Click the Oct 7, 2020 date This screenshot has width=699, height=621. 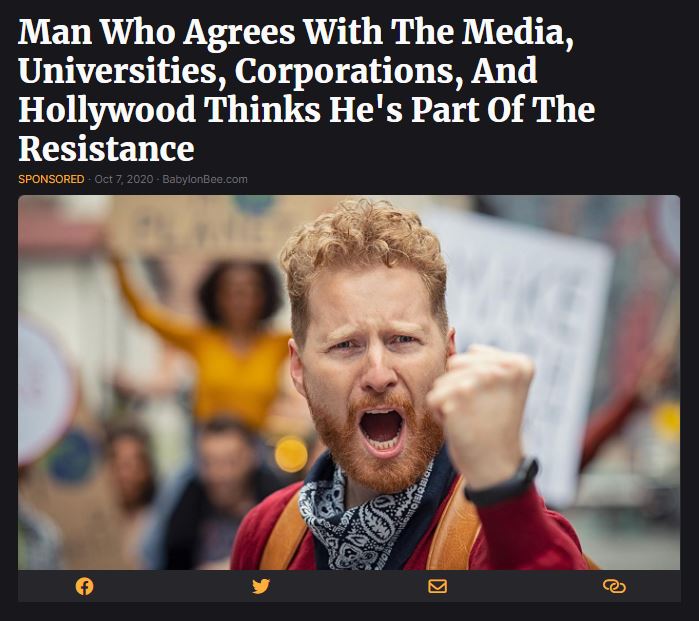coord(123,179)
